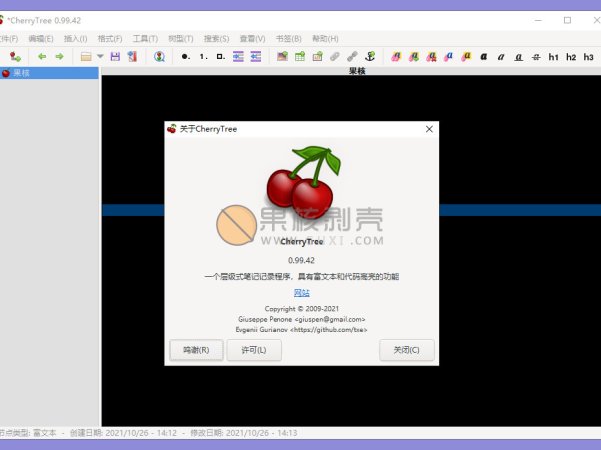
Task: Click 创建日期 2021/10/26 status text
Action: coord(123,433)
